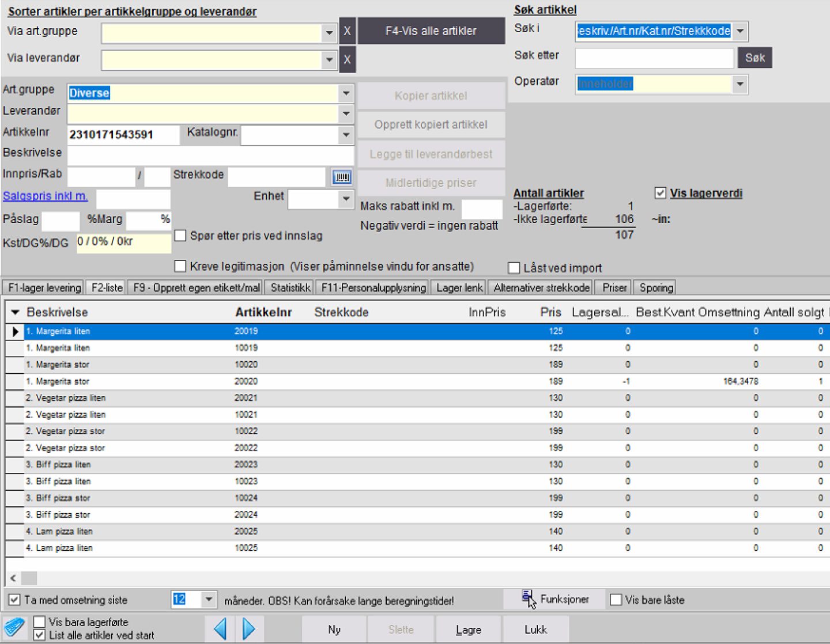The image size is (830, 644).
Task: Switch to the Statistikk tab
Action: pyautogui.click(x=290, y=287)
